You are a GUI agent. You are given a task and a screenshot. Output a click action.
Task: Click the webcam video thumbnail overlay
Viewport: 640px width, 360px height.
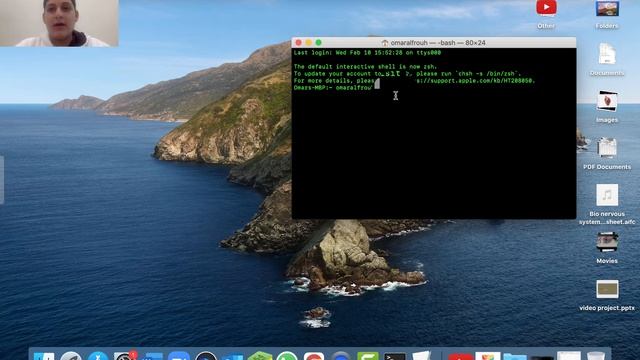click(59, 23)
